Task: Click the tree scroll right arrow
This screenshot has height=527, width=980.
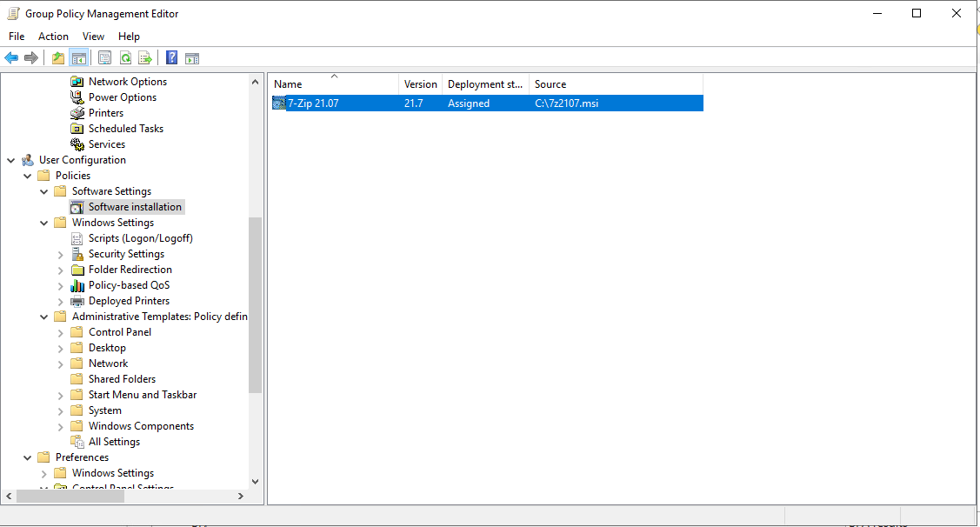Action: 241,496
